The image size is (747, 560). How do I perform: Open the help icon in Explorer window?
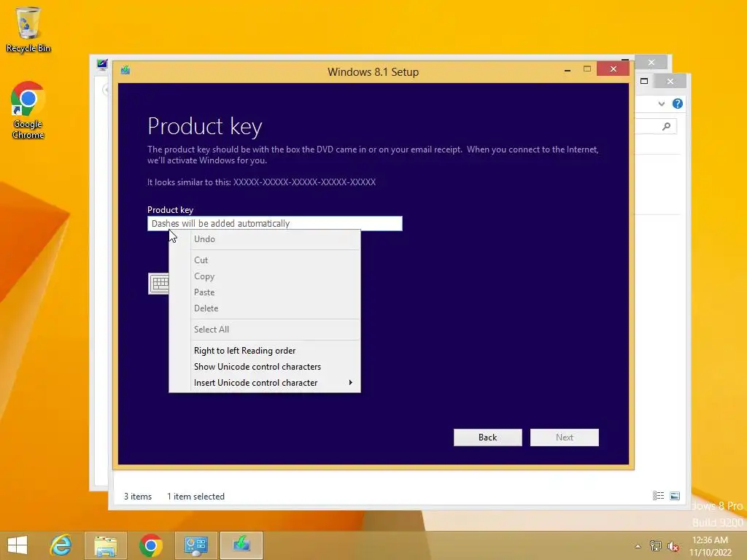[678, 104]
